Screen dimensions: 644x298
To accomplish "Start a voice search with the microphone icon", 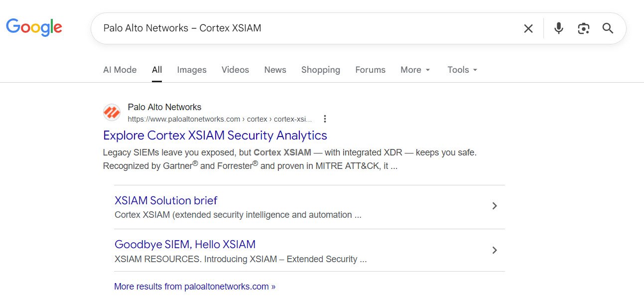I will pos(558,28).
